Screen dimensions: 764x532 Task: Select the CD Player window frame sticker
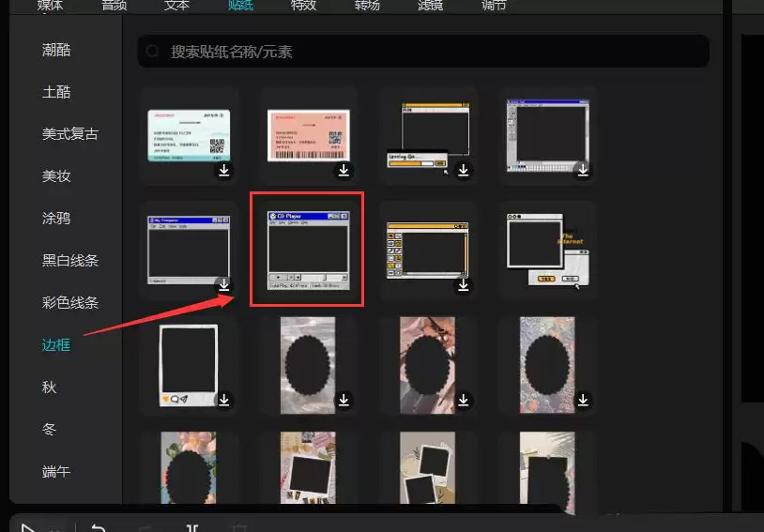308,250
